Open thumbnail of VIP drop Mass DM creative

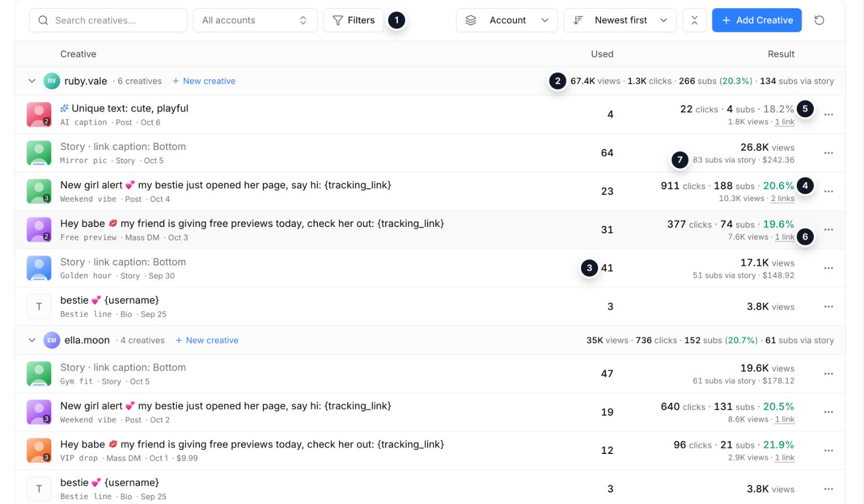tap(39, 451)
